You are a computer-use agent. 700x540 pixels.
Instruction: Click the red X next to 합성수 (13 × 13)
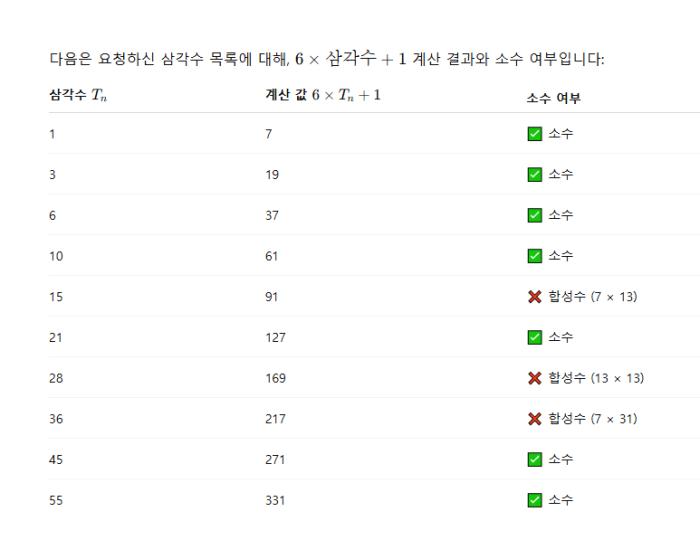point(534,378)
